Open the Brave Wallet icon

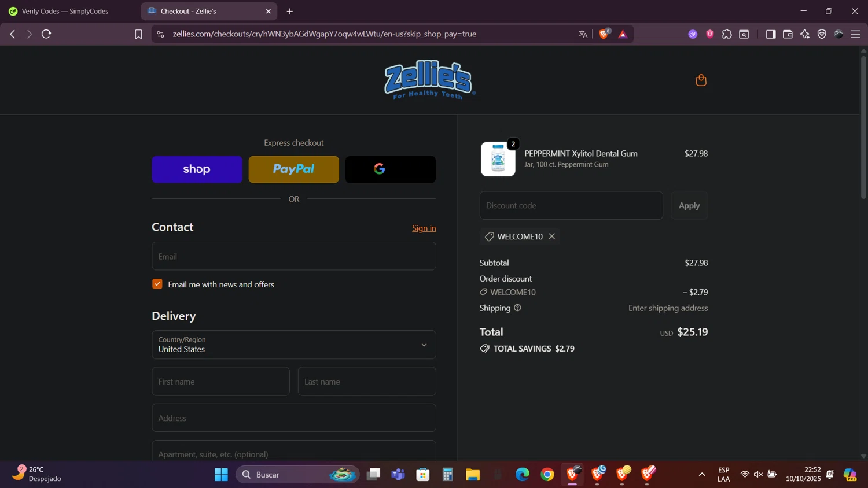point(788,34)
